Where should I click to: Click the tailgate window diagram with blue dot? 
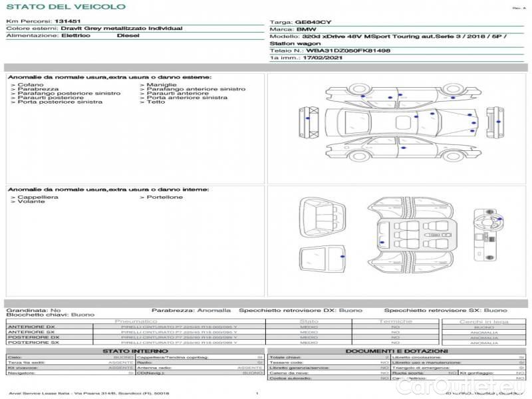(x=323, y=259)
